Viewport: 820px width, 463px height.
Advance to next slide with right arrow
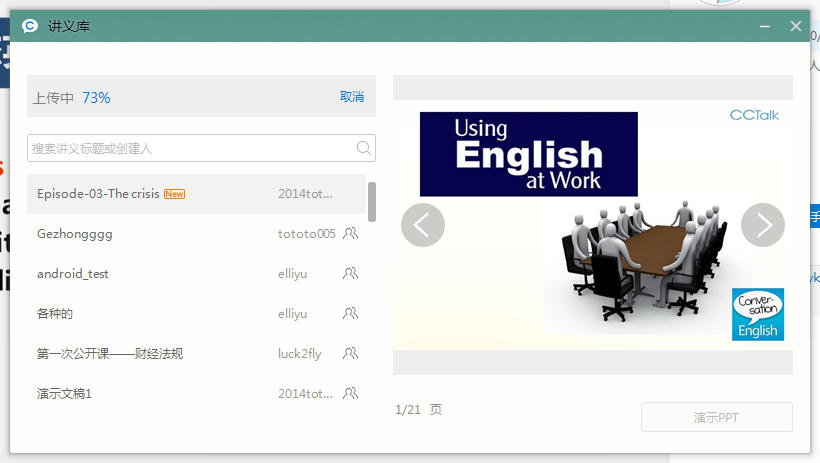pyautogui.click(x=763, y=225)
